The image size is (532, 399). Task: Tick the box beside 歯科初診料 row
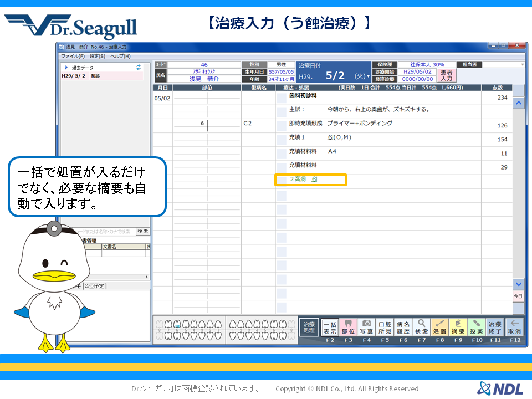282,98
